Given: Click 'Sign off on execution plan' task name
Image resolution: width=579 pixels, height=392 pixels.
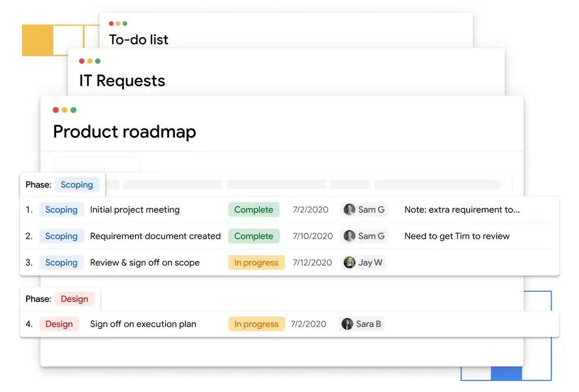Looking at the screenshot, I should [x=143, y=324].
